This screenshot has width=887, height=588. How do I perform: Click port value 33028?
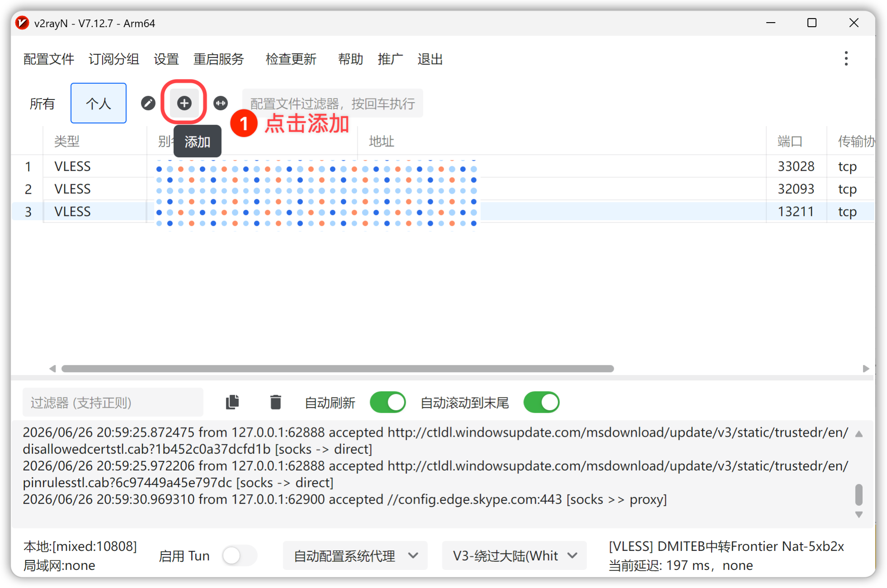pos(796,166)
